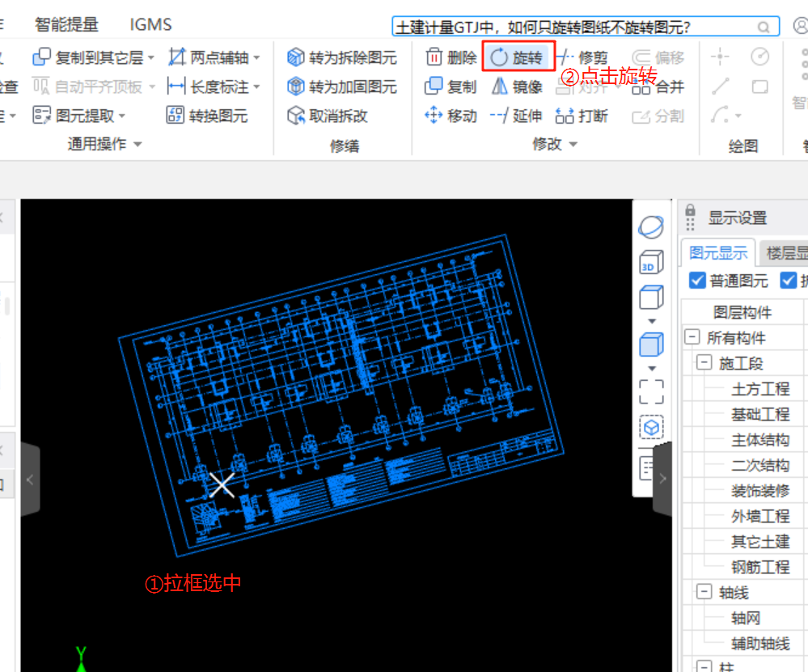
Task: Click the 偏移 offset tool
Action: (658, 57)
